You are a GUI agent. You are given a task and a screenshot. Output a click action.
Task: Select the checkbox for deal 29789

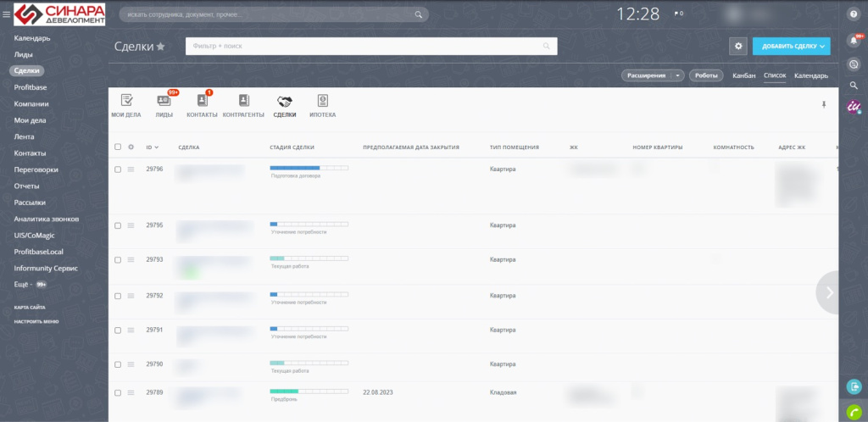[x=117, y=392]
